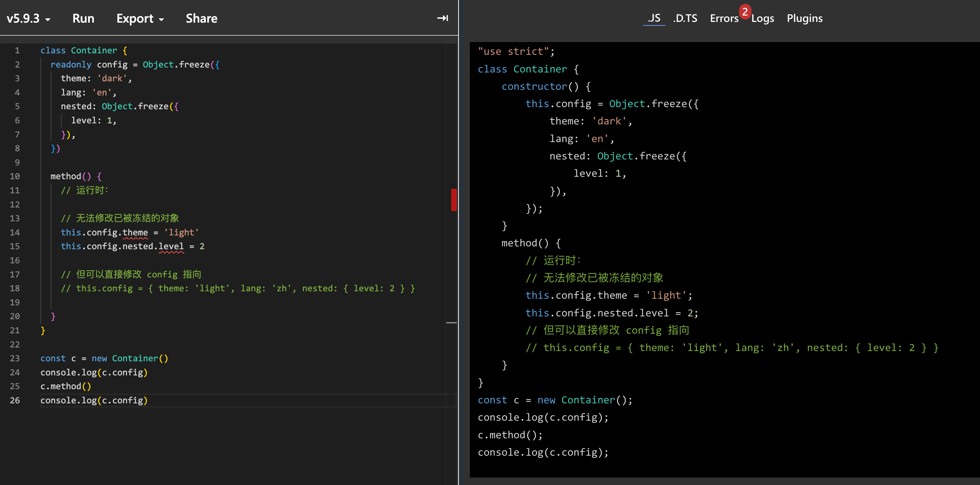
Task: Place cursor at the end of line 26
Action: coord(148,400)
